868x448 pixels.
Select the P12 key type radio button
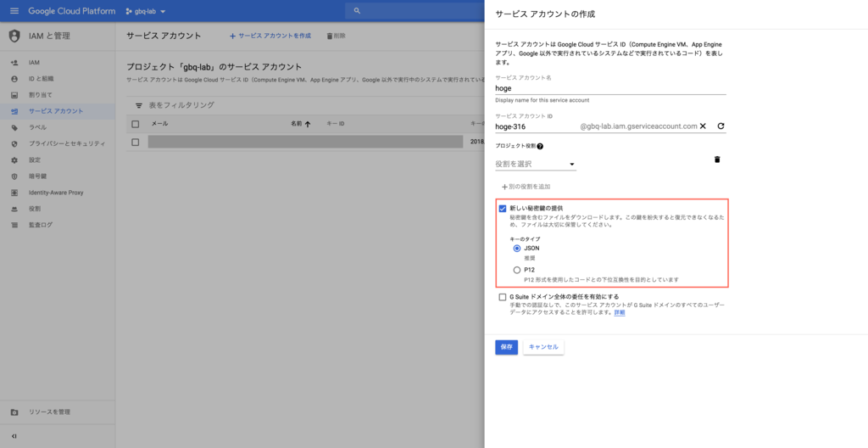pyautogui.click(x=517, y=270)
